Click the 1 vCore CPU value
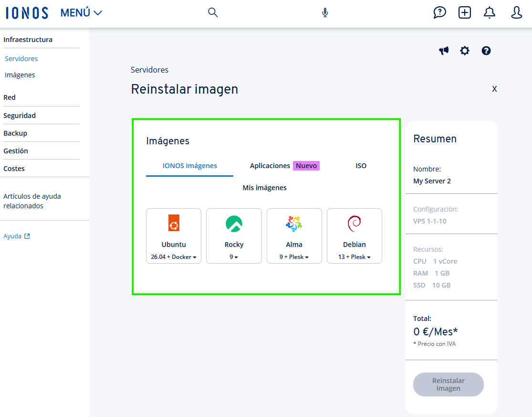Screen dimensions: 532x417 coord(445,261)
